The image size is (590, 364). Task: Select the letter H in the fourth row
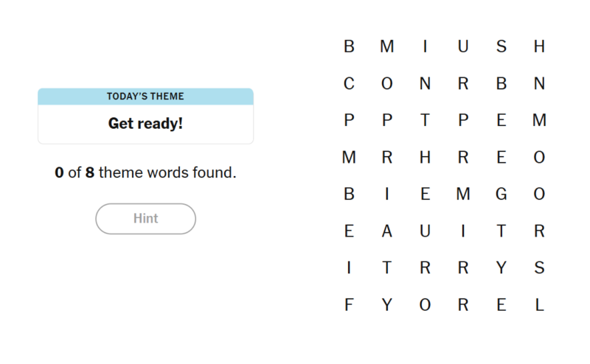pyautogui.click(x=425, y=158)
